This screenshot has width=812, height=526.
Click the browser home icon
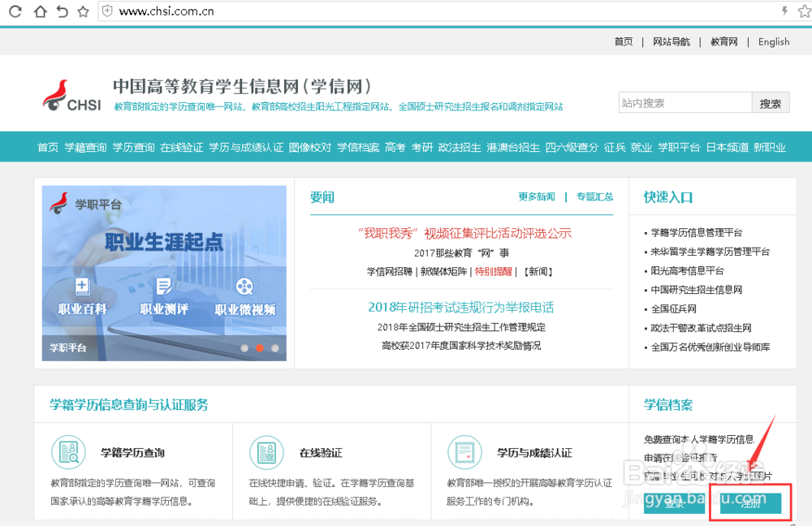(x=40, y=11)
